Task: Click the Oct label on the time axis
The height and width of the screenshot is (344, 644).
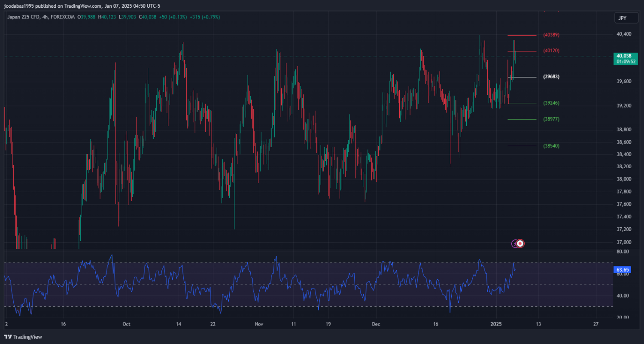Action: [126, 324]
